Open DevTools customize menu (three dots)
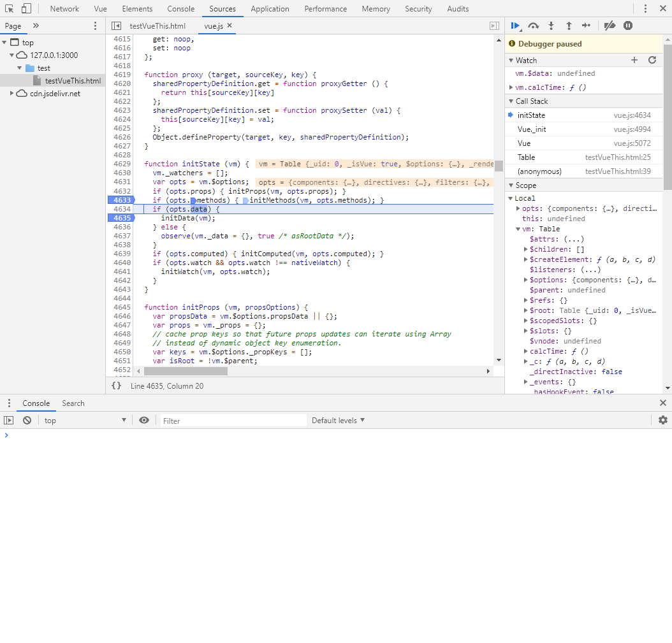Viewport: 672px width, 643px height. (645, 8)
